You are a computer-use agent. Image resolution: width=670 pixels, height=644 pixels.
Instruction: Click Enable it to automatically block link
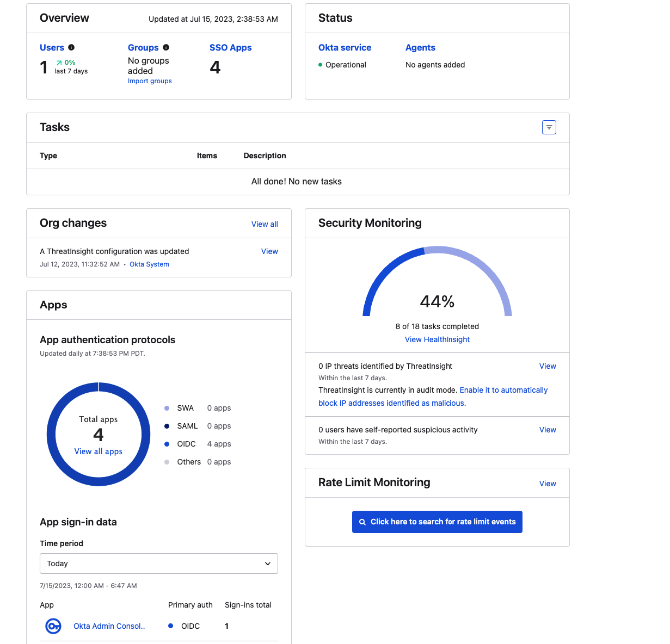click(x=433, y=397)
